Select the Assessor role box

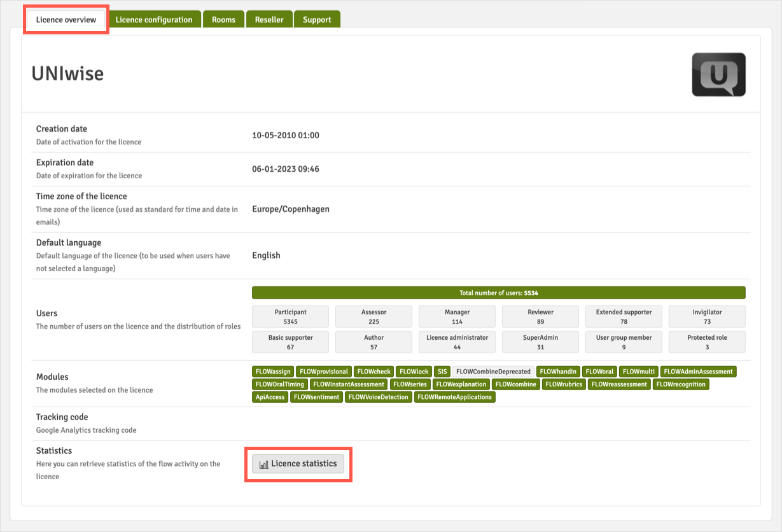pyautogui.click(x=374, y=316)
